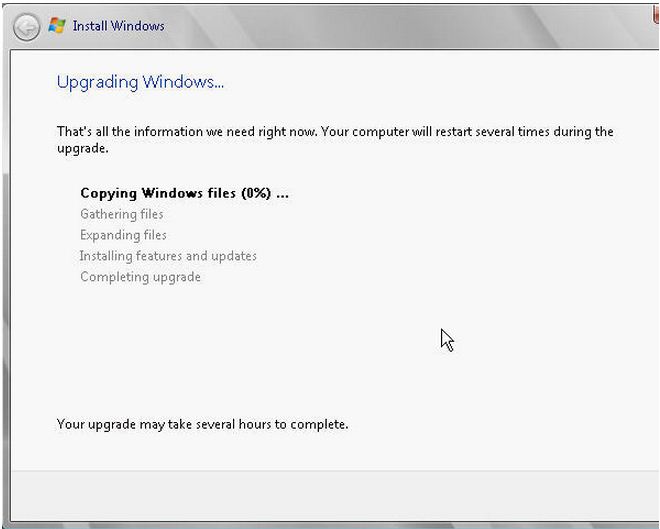Click the Install Windows title text

(118, 26)
